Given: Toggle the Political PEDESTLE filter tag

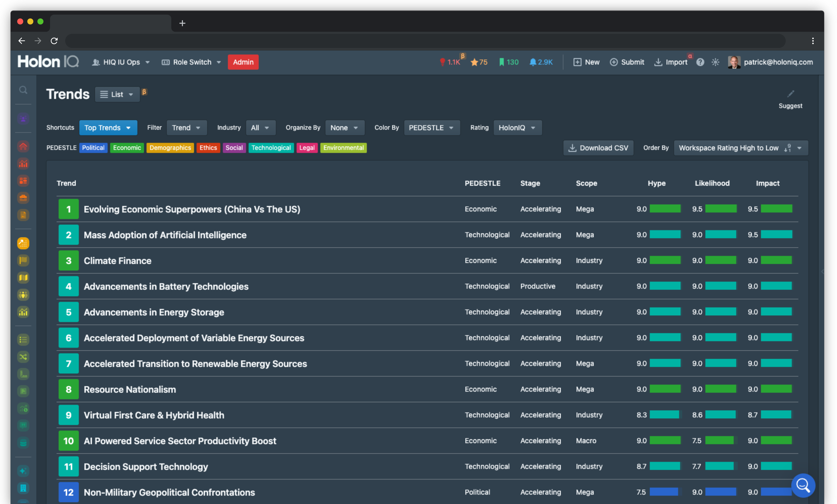Looking at the screenshot, I should tap(93, 148).
